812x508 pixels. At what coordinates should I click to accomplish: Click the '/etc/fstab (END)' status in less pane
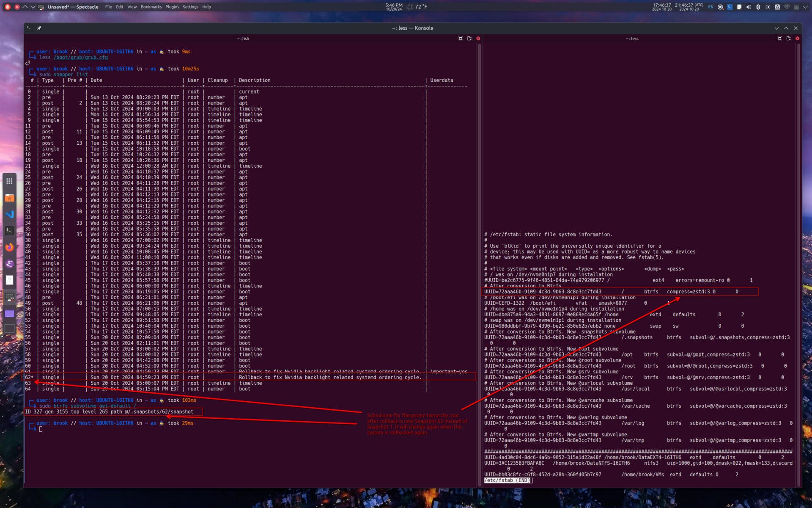[x=508, y=480]
